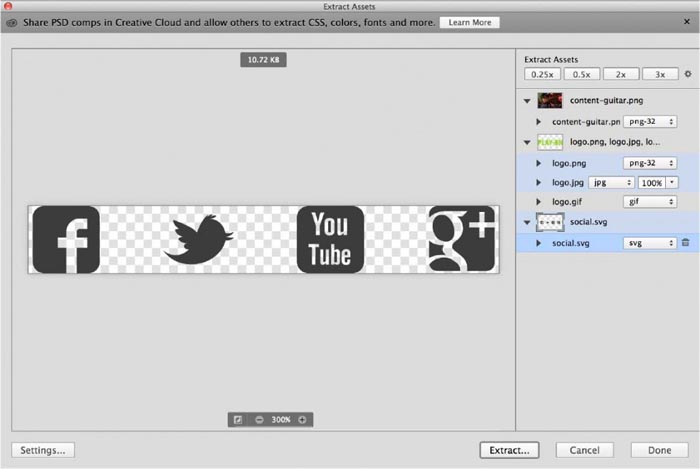Open Extract Assets gear settings
Image resolution: width=700 pixels, height=469 pixels.
point(688,74)
